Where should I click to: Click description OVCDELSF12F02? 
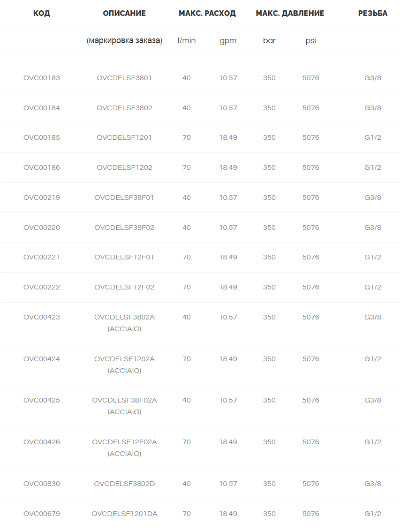pos(124,287)
